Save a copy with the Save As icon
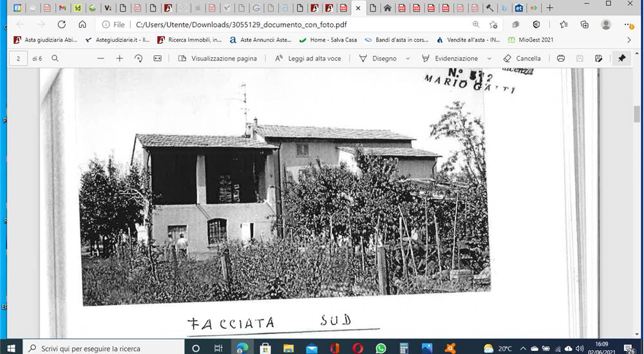This screenshot has width=644, height=354. coord(598,59)
